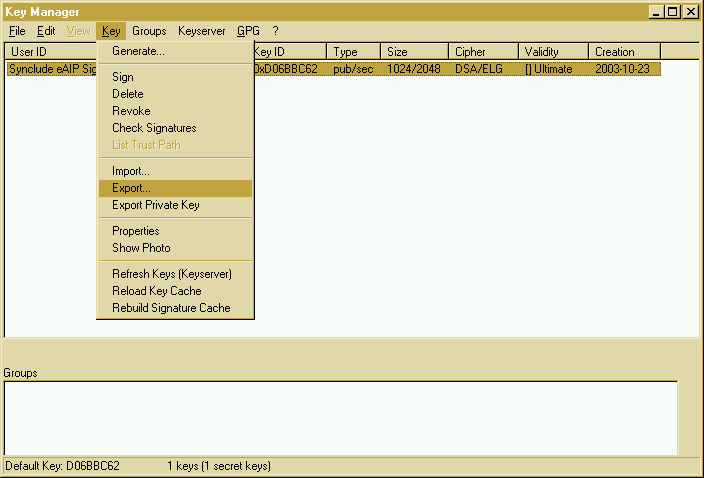The height and width of the screenshot is (478, 704).
Task: Click inside the Groups list box
Action: (x=340, y=417)
